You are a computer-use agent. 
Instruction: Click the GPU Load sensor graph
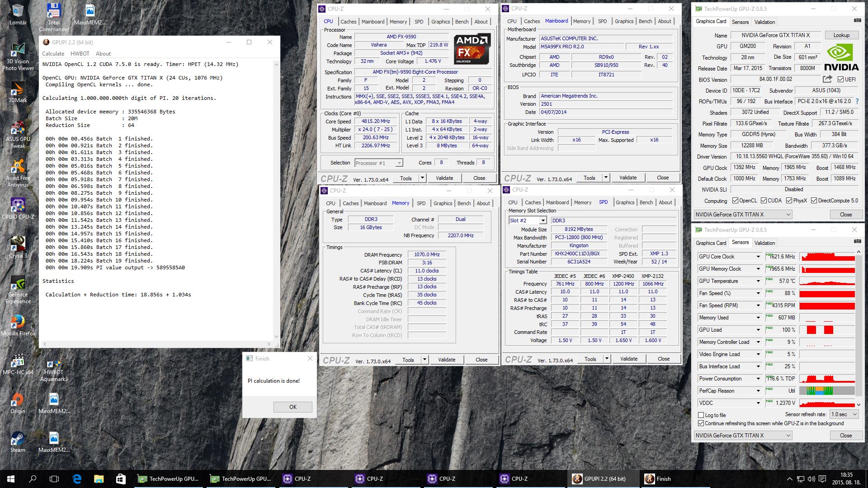[827, 330]
